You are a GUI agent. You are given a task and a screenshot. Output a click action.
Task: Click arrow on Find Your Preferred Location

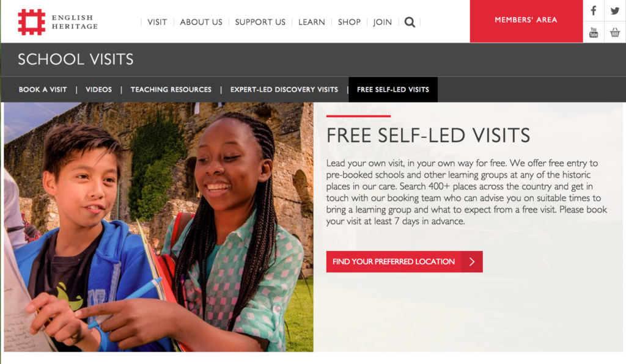pos(472,261)
